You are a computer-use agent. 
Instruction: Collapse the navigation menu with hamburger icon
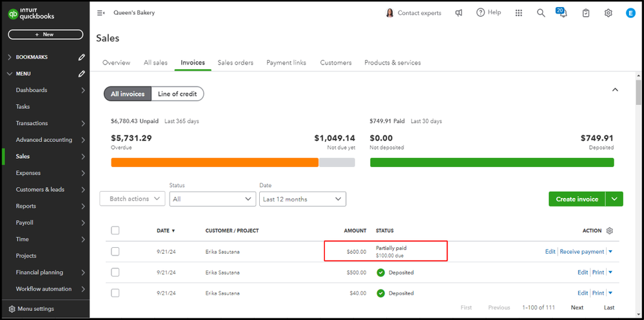click(101, 13)
